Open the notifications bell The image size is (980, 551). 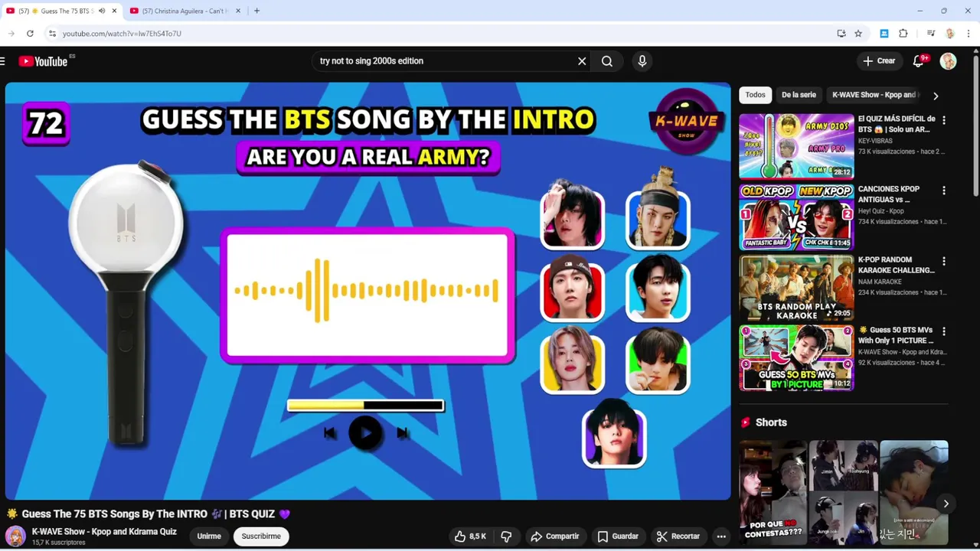click(x=919, y=61)
